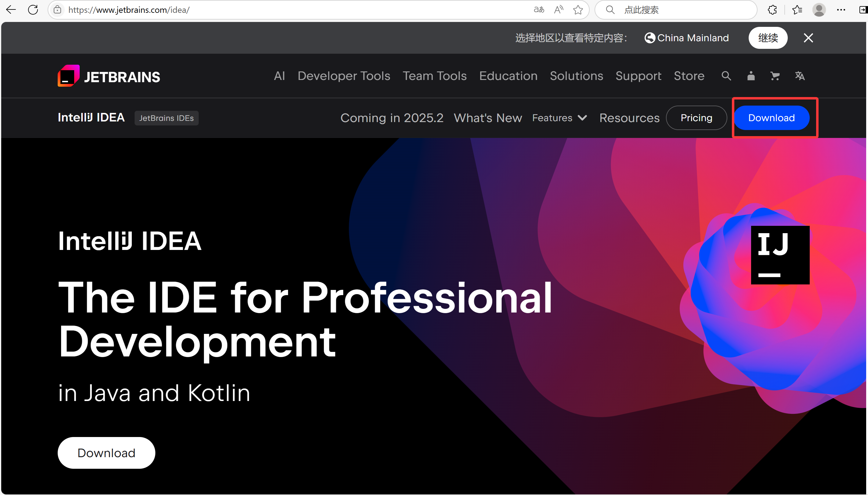
Task: Open the Team Tools menu
Action: pos(435,76)
